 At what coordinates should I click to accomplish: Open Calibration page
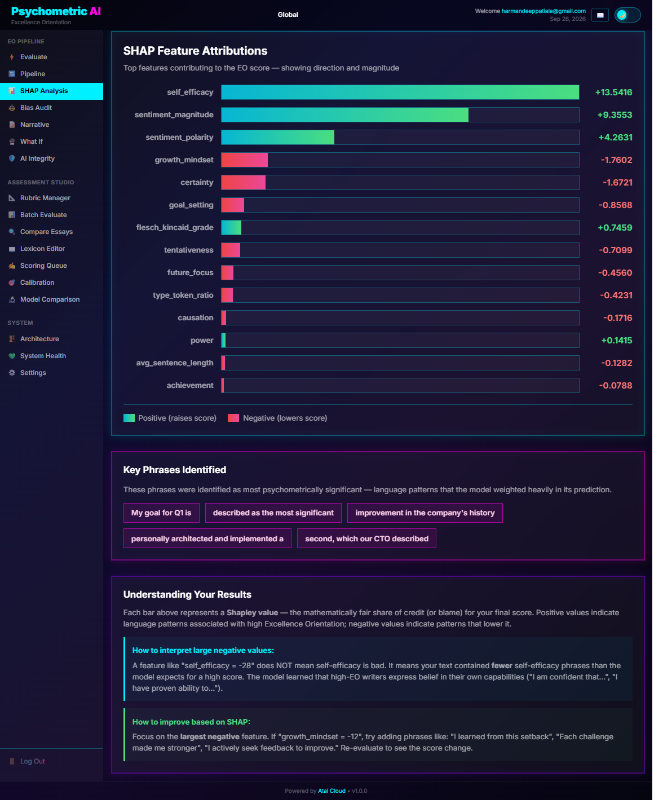51,283
